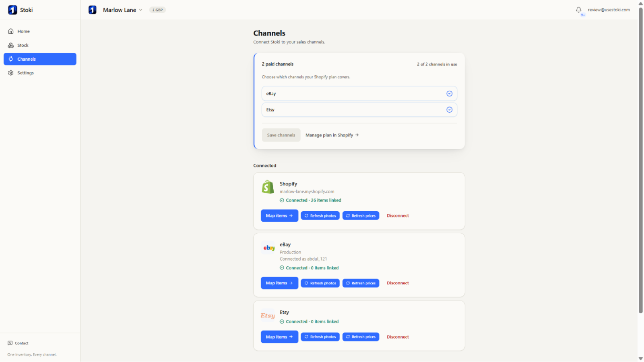Screen dimensions: 644x362
Task: Toggle the Etsy paid channel checkmark
Action: (x=449, y=110)
